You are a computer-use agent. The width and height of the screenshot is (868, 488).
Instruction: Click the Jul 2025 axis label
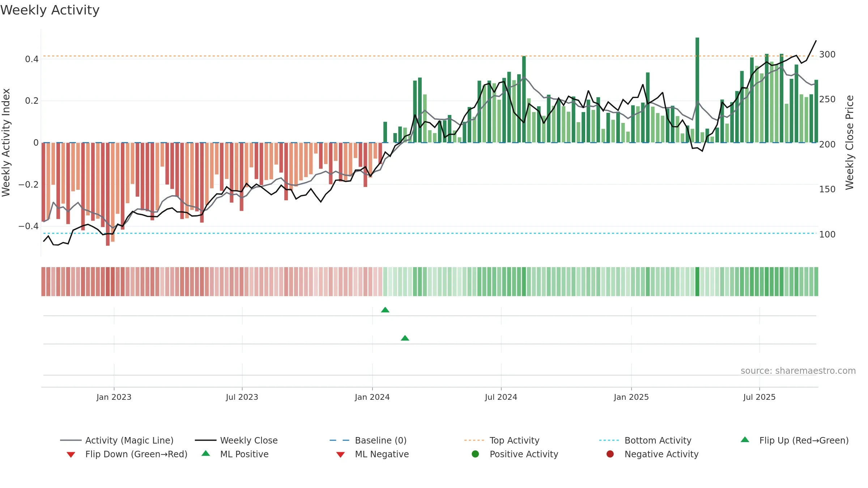tap(759, 397)
